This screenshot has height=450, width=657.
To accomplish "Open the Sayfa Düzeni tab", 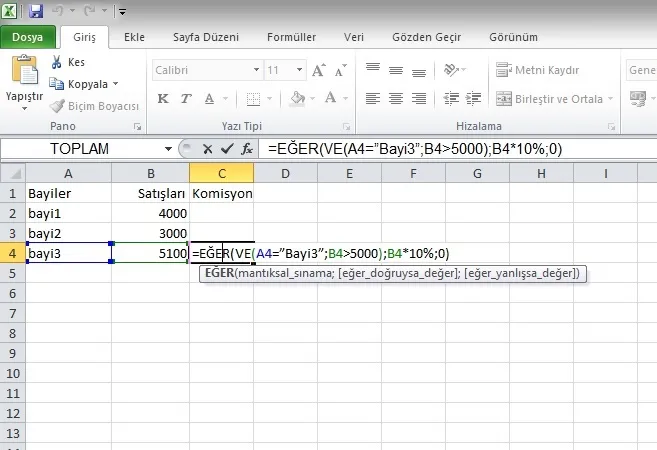I will click(206, 38).
